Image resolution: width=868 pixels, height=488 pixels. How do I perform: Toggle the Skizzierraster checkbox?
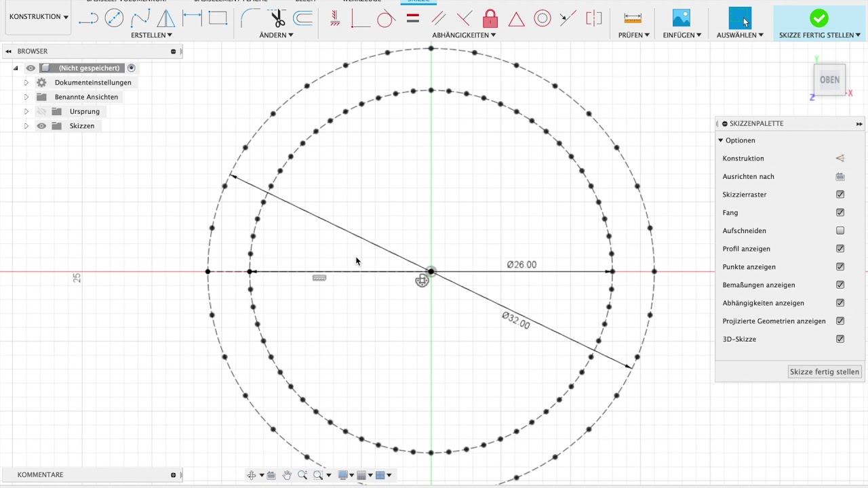point(840,195)
